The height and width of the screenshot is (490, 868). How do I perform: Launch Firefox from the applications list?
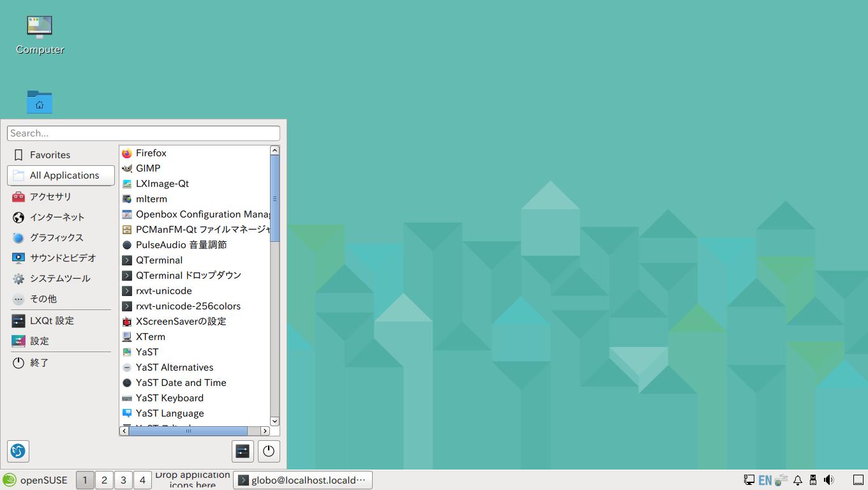coord(151,153)
